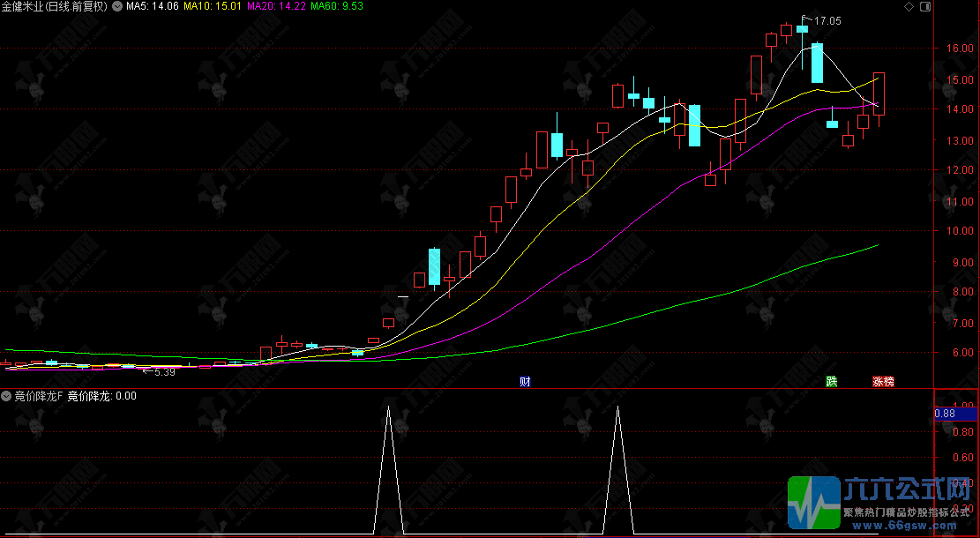The image size is (980, 538).
Task: Click the magenta MA20: 14.22 label
Action: (x=276, y=6)
